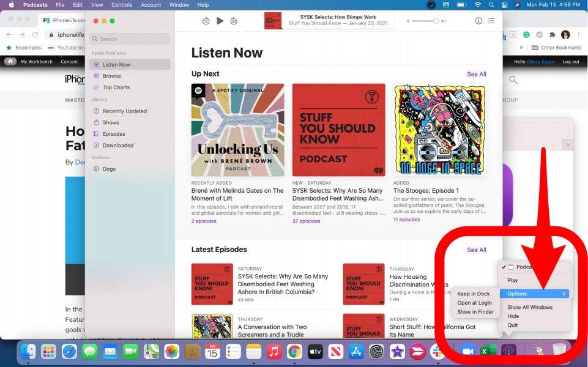
Task: Click the Play button in the player toolbar
Action: (x=220, y=21)
